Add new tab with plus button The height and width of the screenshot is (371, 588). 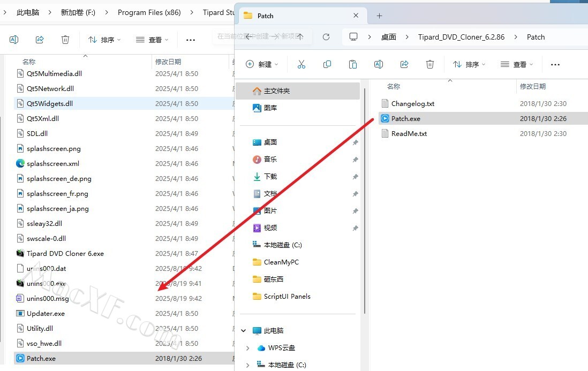click(380, 16)
